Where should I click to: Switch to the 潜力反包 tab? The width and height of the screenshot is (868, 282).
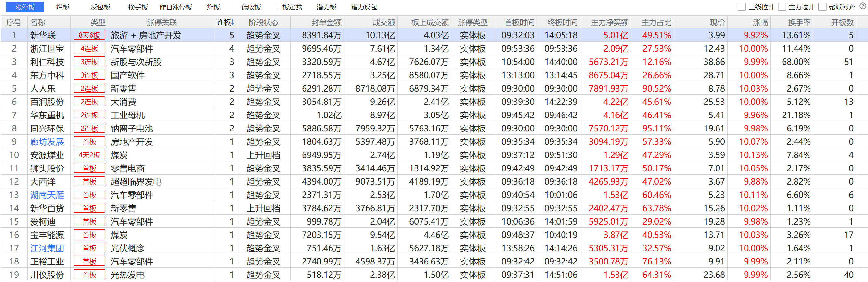364,7
